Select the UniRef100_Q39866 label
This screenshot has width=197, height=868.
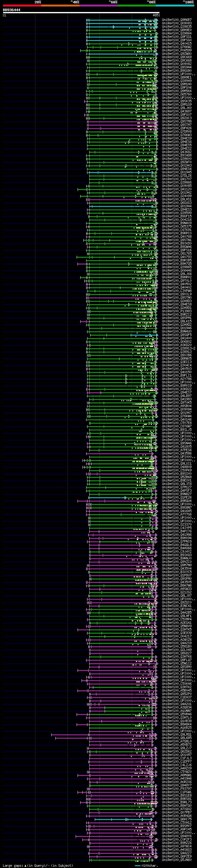click(177, 182)
